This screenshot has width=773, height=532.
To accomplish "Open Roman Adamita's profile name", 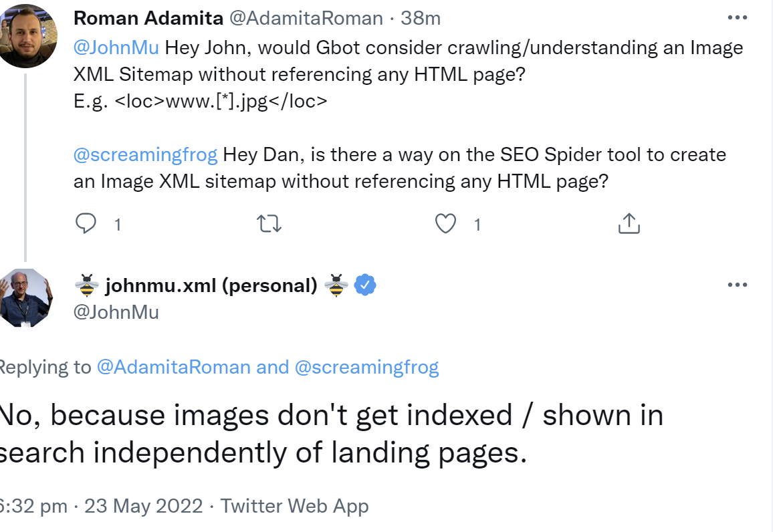I will (148, 17).
